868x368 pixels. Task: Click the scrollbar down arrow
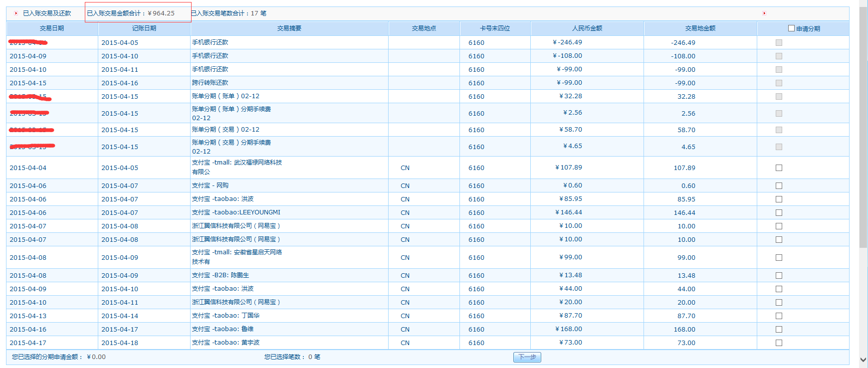[x=864, y=359]
